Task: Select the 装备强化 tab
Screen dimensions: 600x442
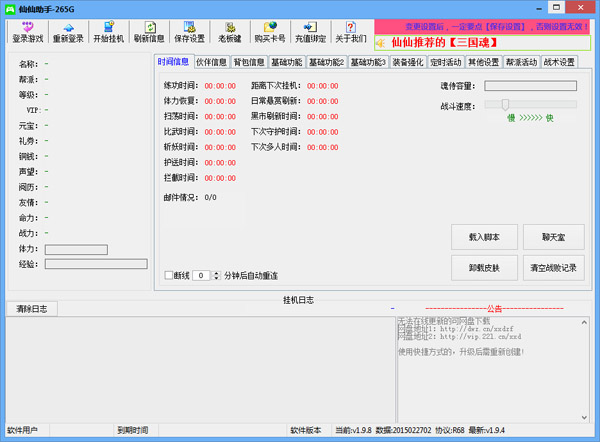Action: tap(409, 62)
